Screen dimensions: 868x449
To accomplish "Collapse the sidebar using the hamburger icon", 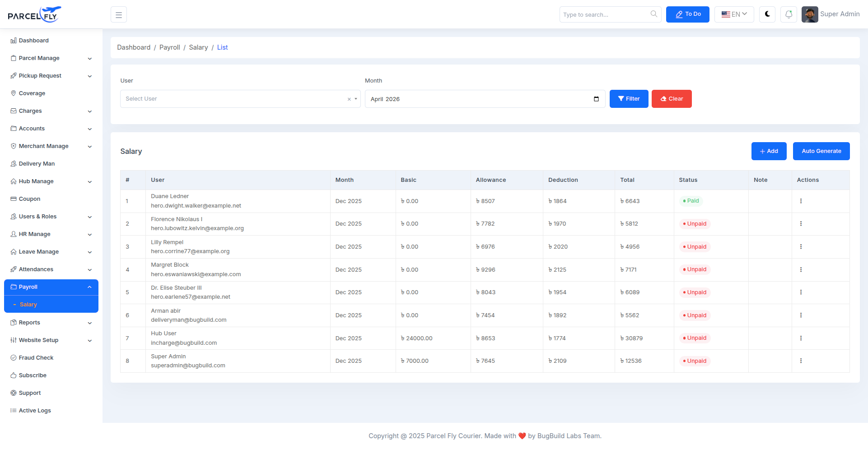I will click(x=118, y=14).
